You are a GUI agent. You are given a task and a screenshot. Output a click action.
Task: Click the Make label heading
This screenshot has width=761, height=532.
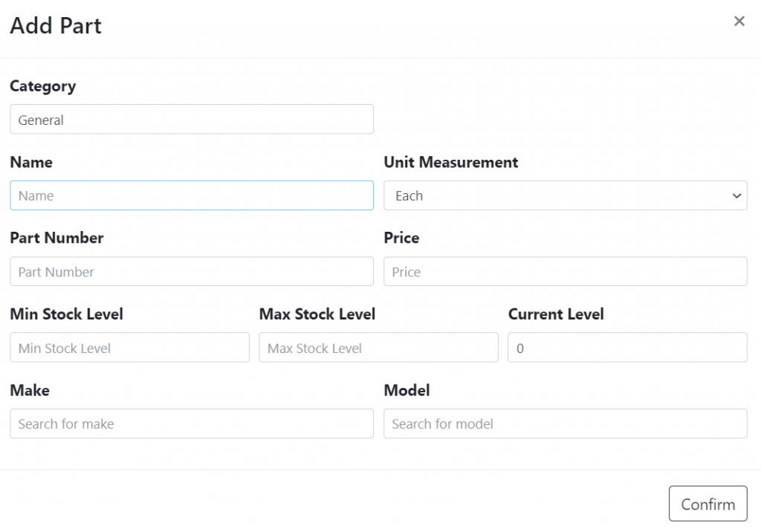(30, 390)
